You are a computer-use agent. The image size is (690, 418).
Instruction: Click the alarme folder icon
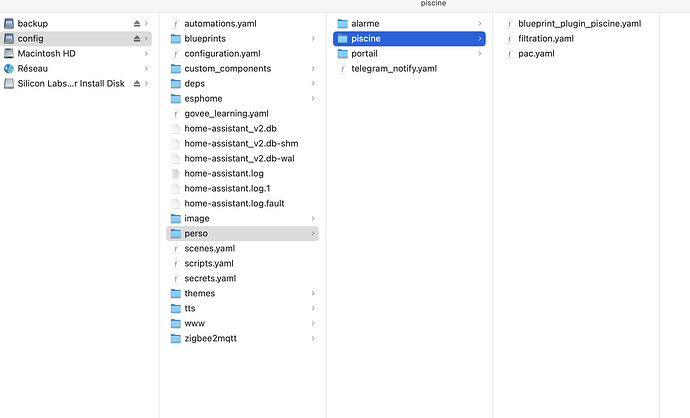[342, 24]
